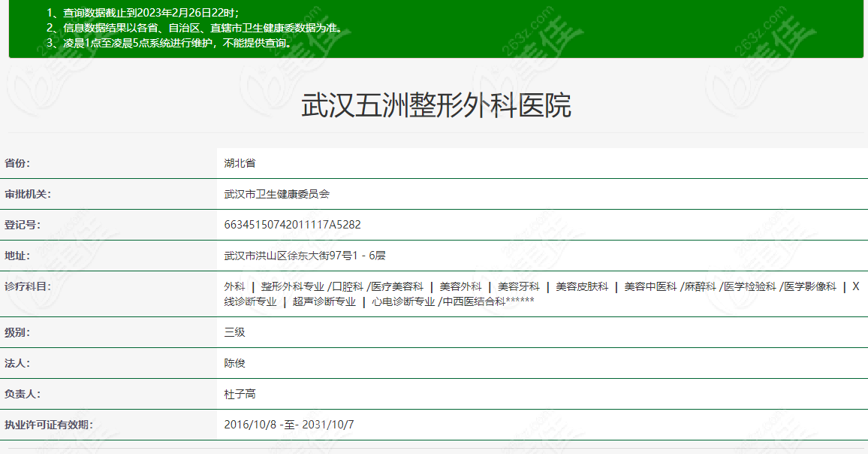Select the province value 湖北省
This screenshot has height=454, width=868.
[x=240, y=163]
